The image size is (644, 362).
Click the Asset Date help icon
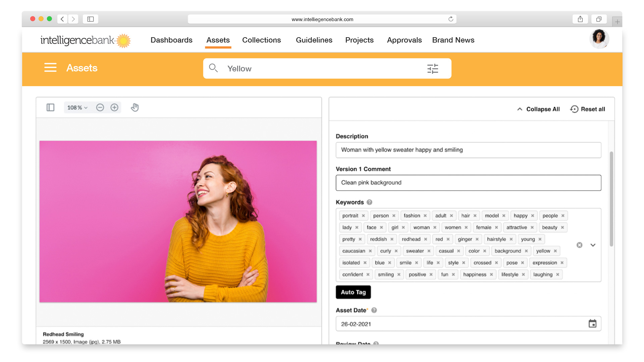(x=374, y=310)
